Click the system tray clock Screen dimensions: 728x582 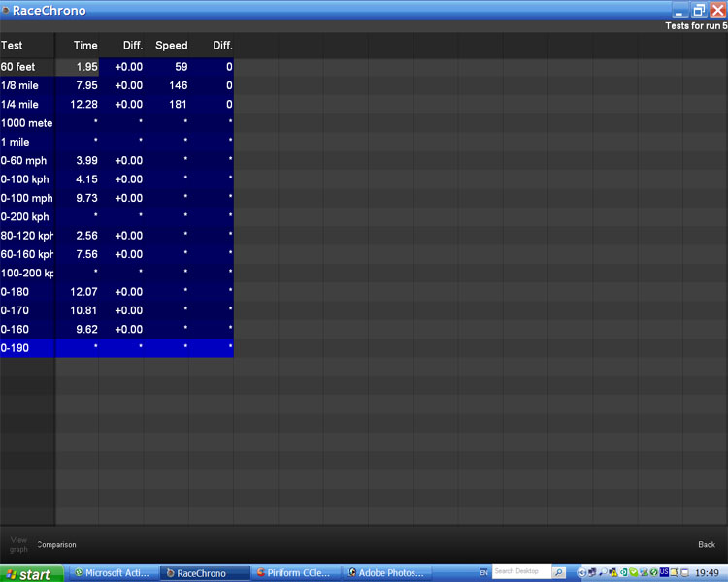pos(707,573)
